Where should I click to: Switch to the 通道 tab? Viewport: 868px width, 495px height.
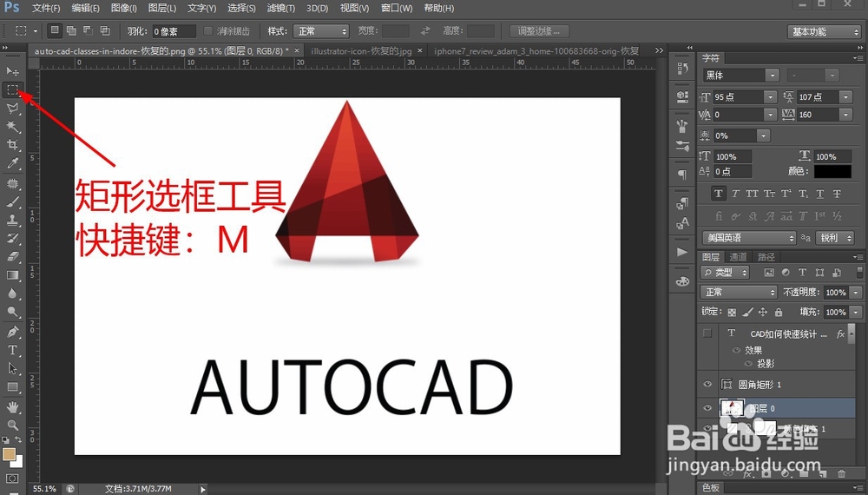pos(738,257)
